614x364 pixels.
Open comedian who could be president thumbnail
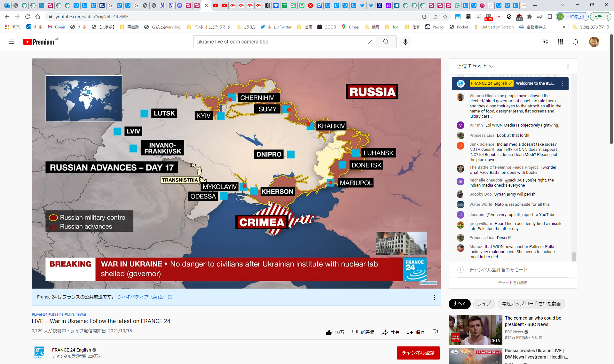475,330
